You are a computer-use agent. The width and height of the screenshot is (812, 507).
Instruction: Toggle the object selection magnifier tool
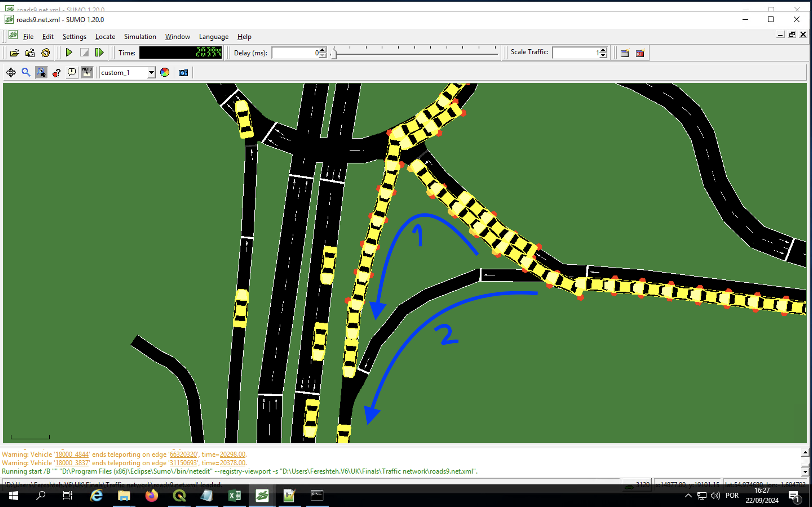point(41,72)
